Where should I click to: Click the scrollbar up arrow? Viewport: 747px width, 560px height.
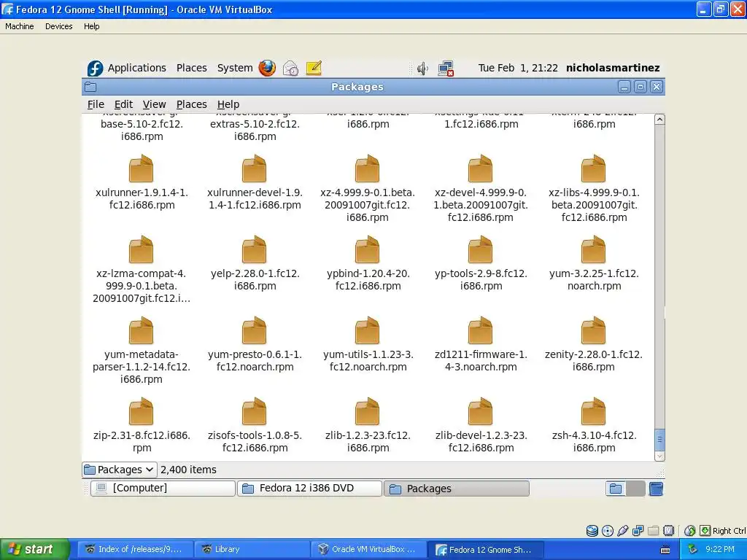pyautogui.click(x=659, y=120)
